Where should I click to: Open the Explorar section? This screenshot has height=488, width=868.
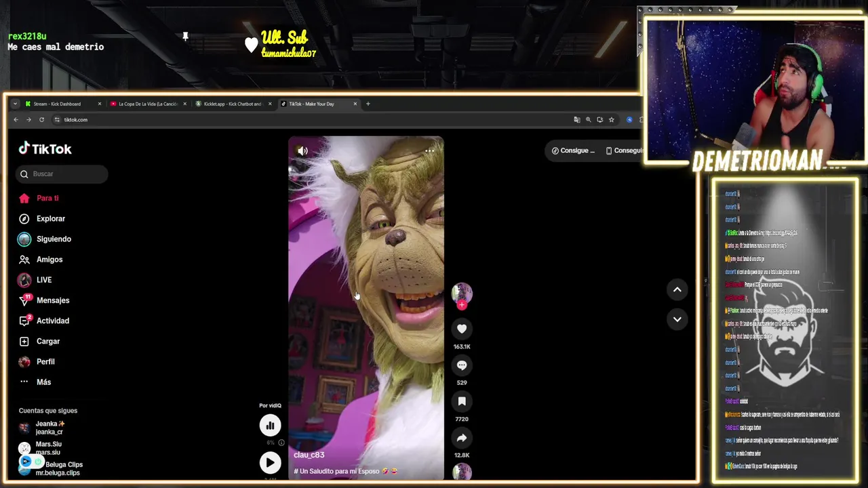(x=42, y=218)
